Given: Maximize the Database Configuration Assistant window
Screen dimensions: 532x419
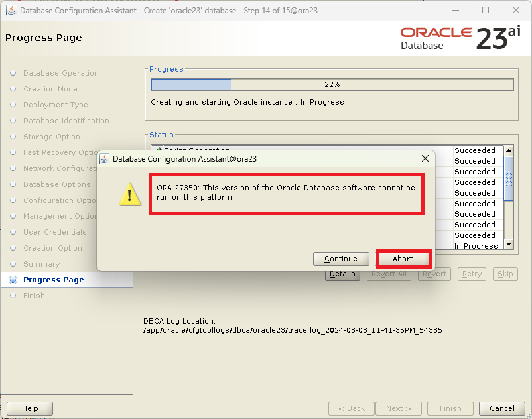Looking at the screenshot, I should (486, 10).
